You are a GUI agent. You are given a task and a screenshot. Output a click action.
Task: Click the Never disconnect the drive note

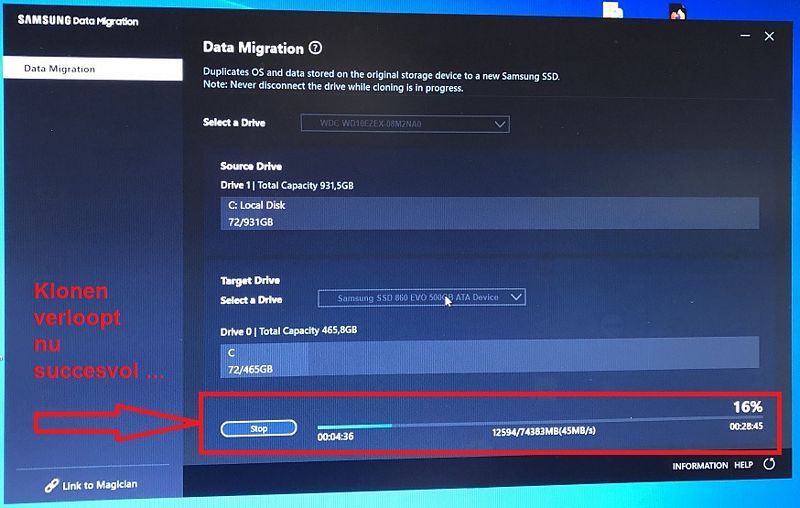[x=333, y=86]
